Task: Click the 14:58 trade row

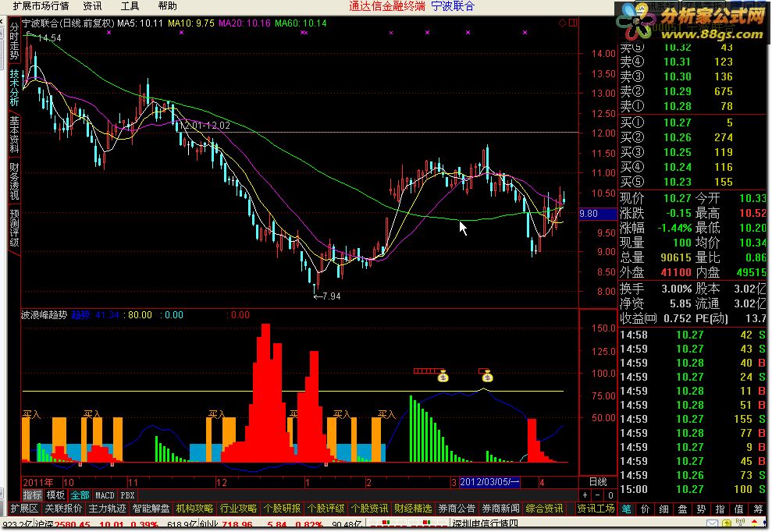Action: [x=692, y=335]
